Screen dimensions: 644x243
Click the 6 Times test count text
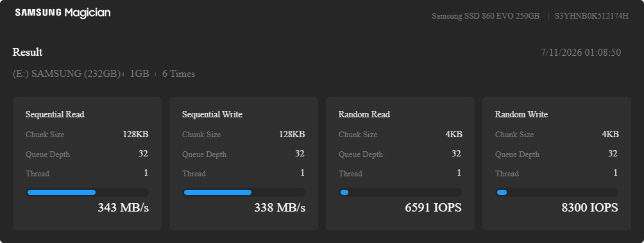pos(179,74)
